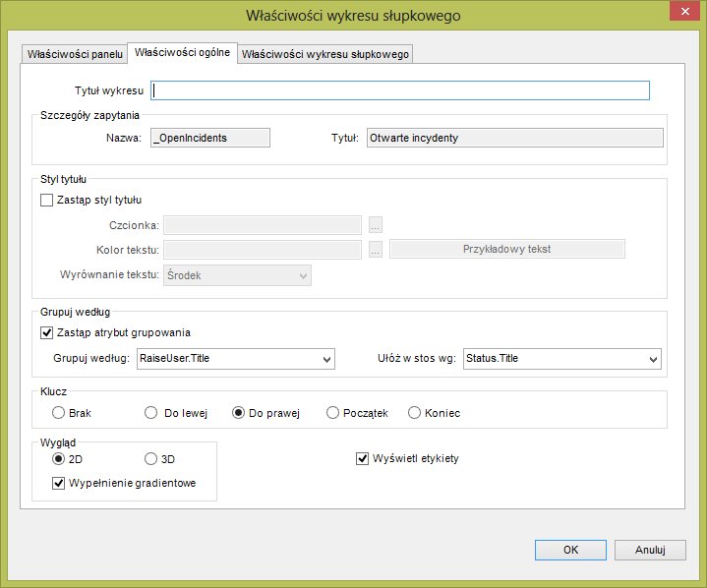
Task: Toggle the Wyświetl etykiety checkbox
Action: click(x=363, y=458)
